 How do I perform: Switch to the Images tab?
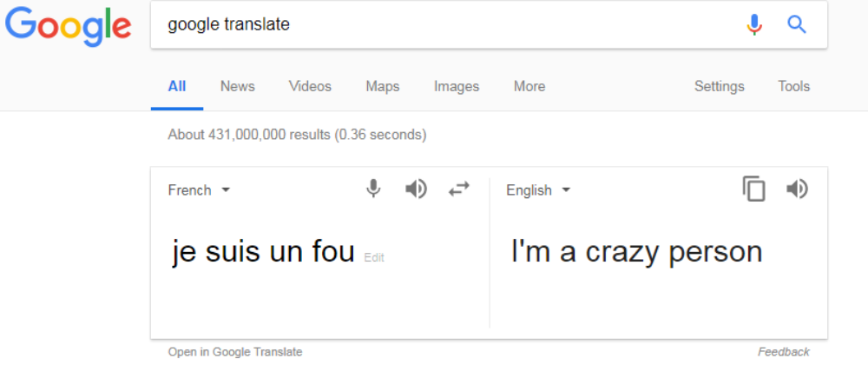[x=457, y=86]
